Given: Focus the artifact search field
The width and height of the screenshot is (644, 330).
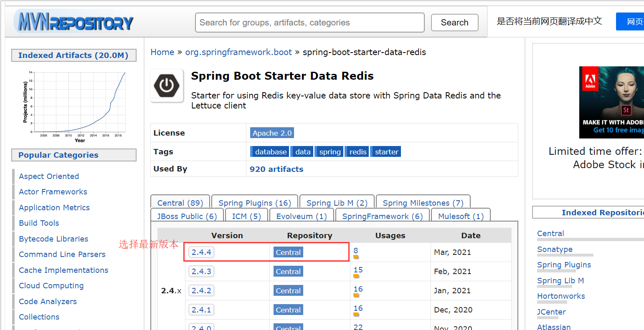Looking at the screenshot, I should tap(309, 23).
